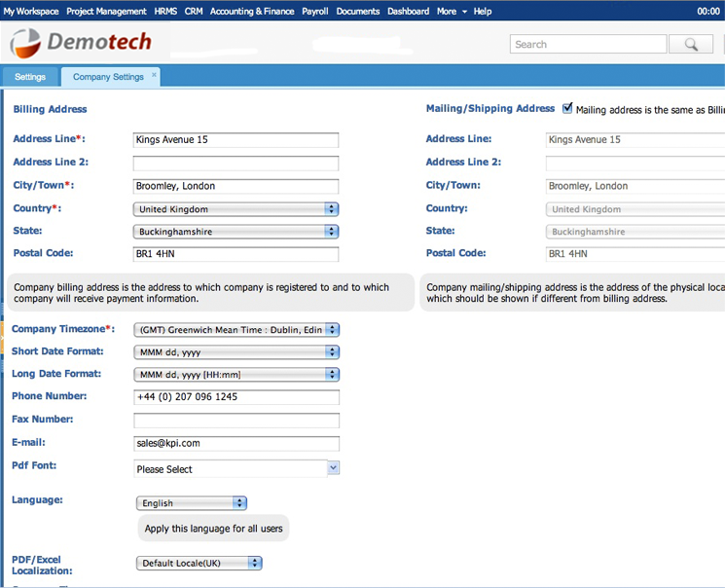The image size is (725, 588).
Task: Open the HRMS module
Action: pyautogui.click(x=165, y=11)
